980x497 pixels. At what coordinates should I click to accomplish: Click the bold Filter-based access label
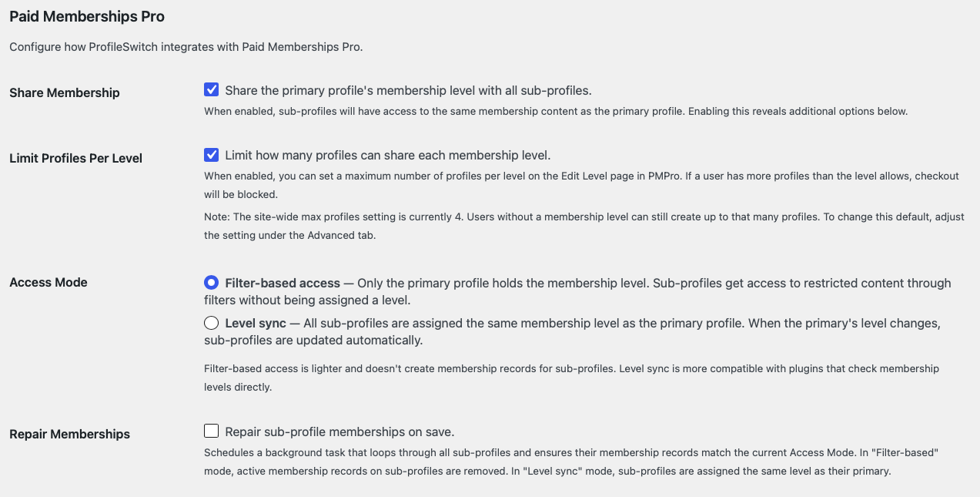tap(282, 282)
